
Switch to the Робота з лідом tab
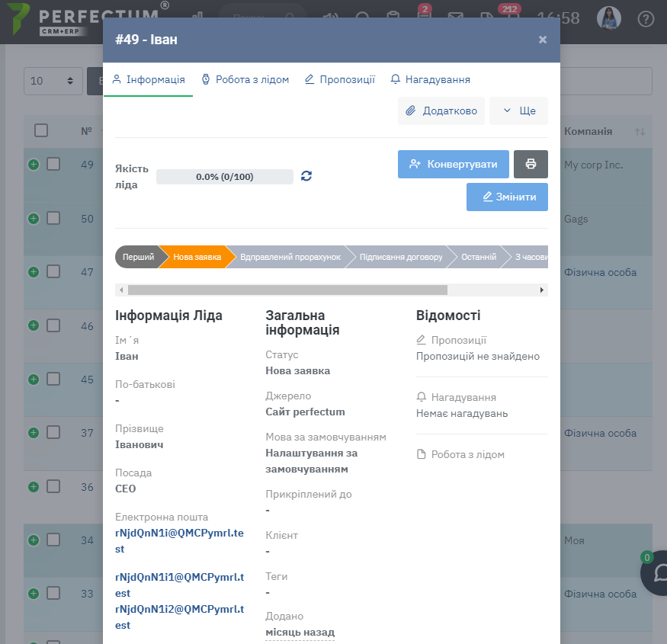click(245, 79)
